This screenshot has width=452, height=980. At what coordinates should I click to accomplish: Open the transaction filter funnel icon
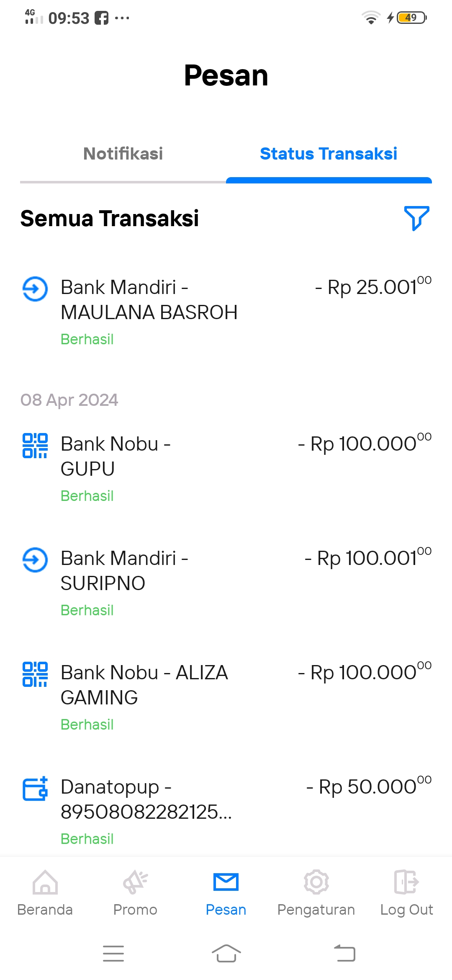[416, 218]
